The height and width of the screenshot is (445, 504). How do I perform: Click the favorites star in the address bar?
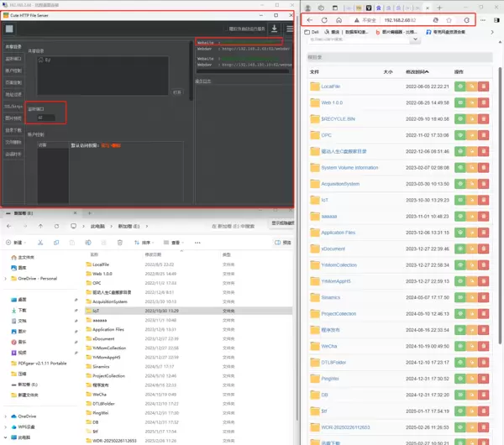pos(449,19)
